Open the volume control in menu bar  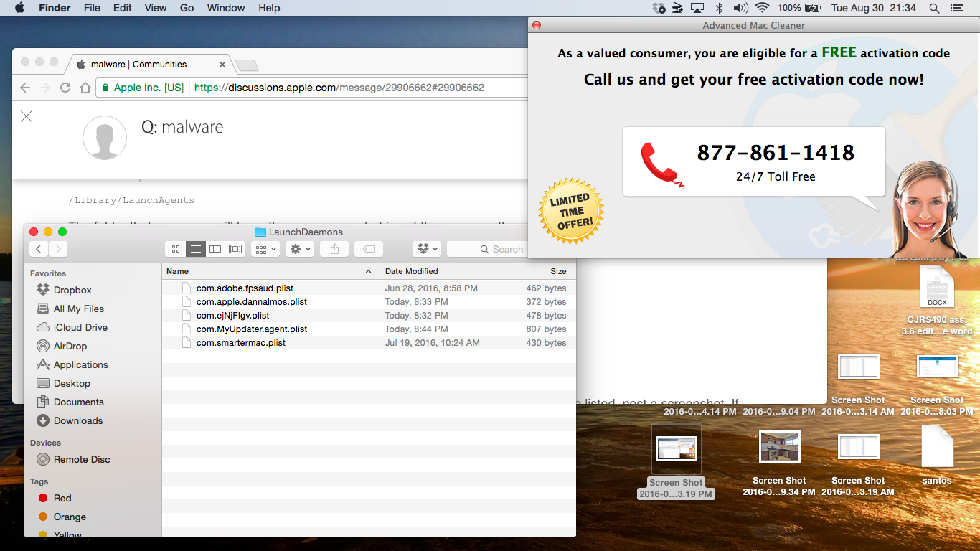[x=740, y=8]
